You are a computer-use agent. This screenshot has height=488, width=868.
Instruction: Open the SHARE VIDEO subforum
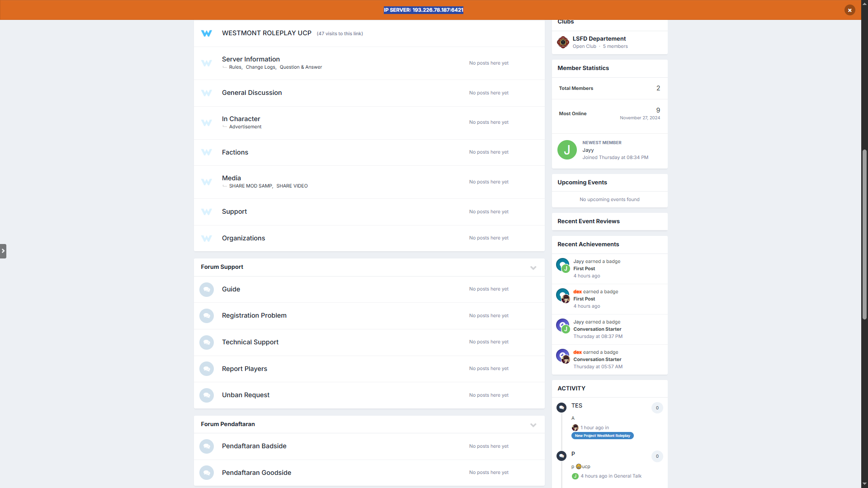pos(292,186)
